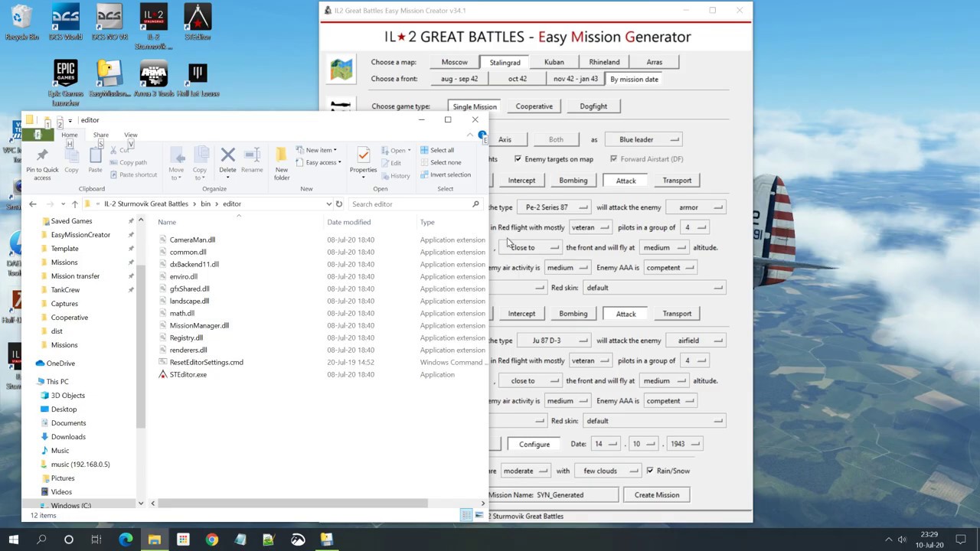The height and width of the screenshot is (551, 980).
Task: Click the map icon in Mission Generator
Action: point(341,70)
